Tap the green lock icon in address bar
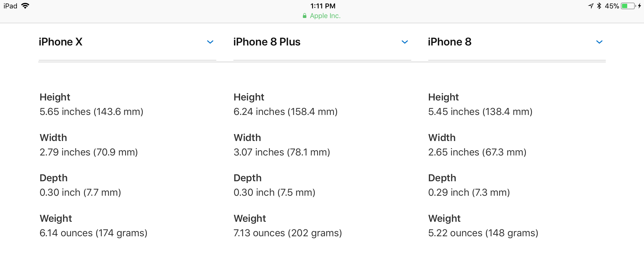The width and height of the screenshot is (644, 260). point(304,16)
